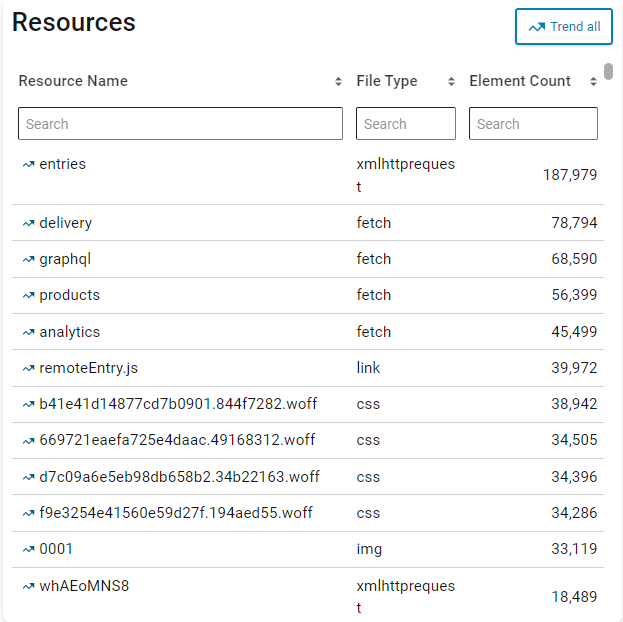
Task: Click the fetch cell in delivery row
Action: pos(374,223)
